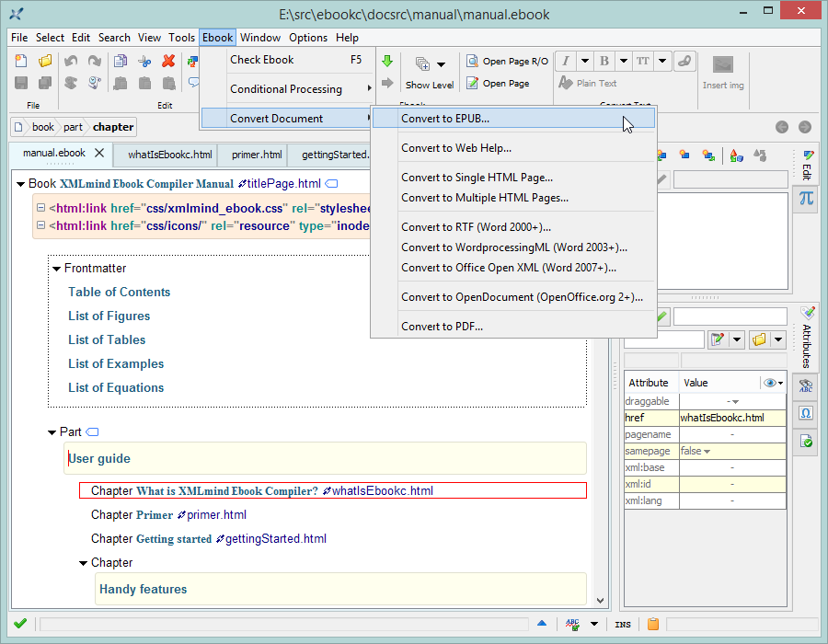Click the gray right arrow icon

click(387, 83)
